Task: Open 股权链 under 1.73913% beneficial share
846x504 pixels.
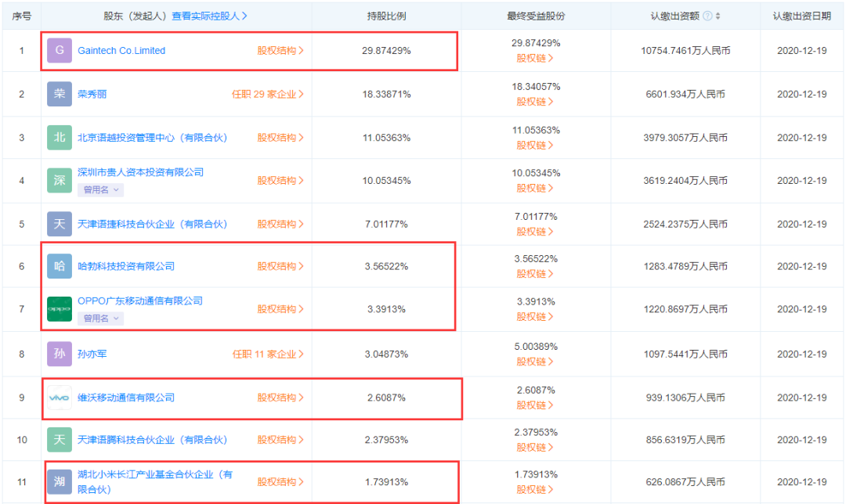Action: pyautogui.click(x=535, y=489)
